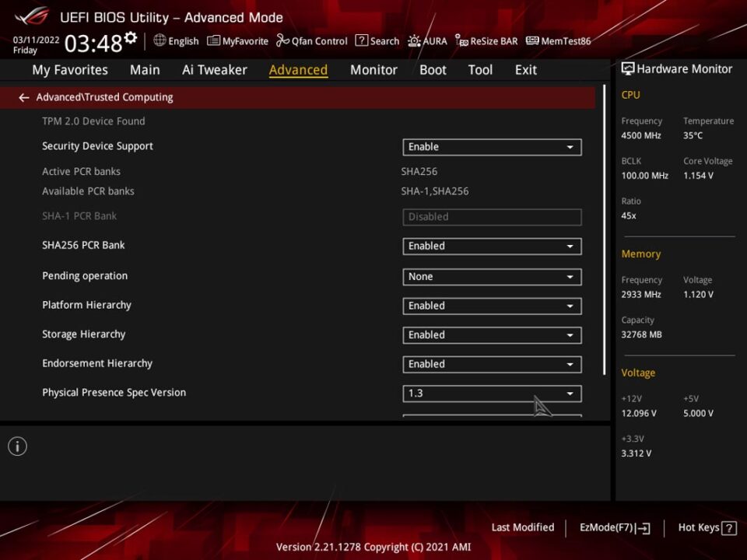Click TPM 2.0 Device Found text
747x560 pixels.
click(x=93, y=121)
